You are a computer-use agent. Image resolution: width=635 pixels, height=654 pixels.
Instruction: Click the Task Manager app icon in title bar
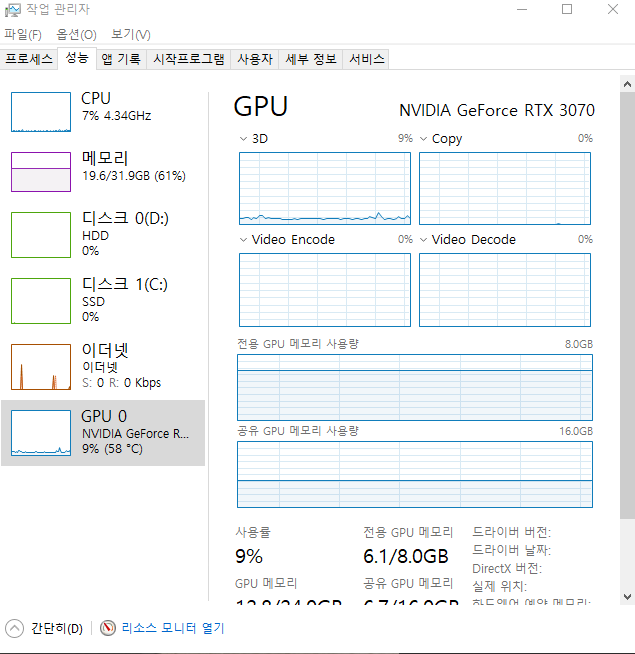pos(13,10)
